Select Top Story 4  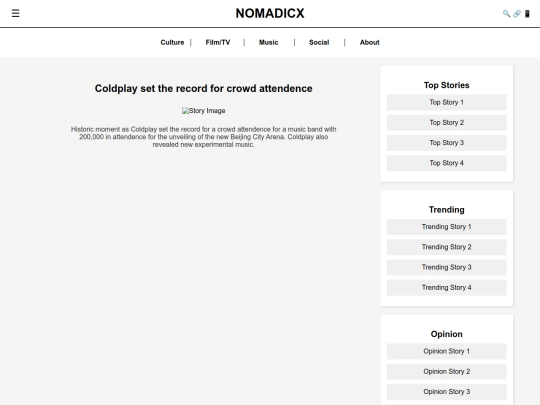pyautogui.click(x=447, y=163)
